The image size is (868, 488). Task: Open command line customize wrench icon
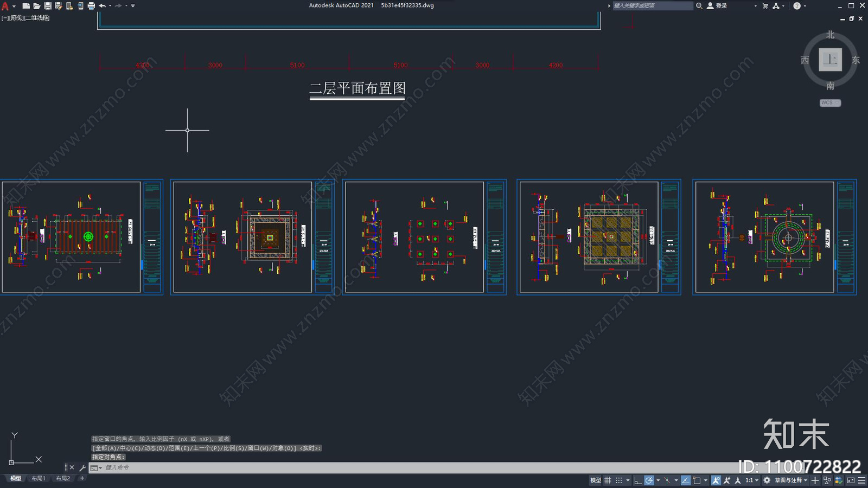82,467
